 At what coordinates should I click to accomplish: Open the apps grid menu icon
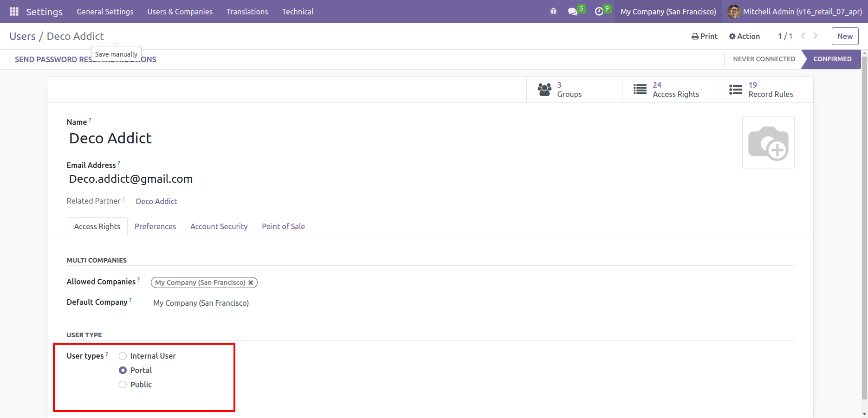tap(14, 11)
